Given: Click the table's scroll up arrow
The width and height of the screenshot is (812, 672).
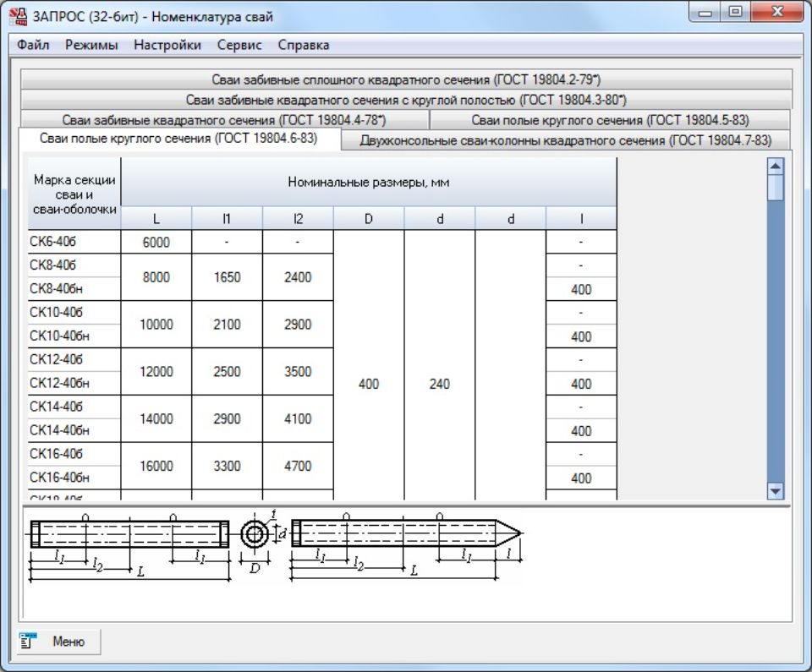Looking at the screenshot, I should [x=775, y=167].
